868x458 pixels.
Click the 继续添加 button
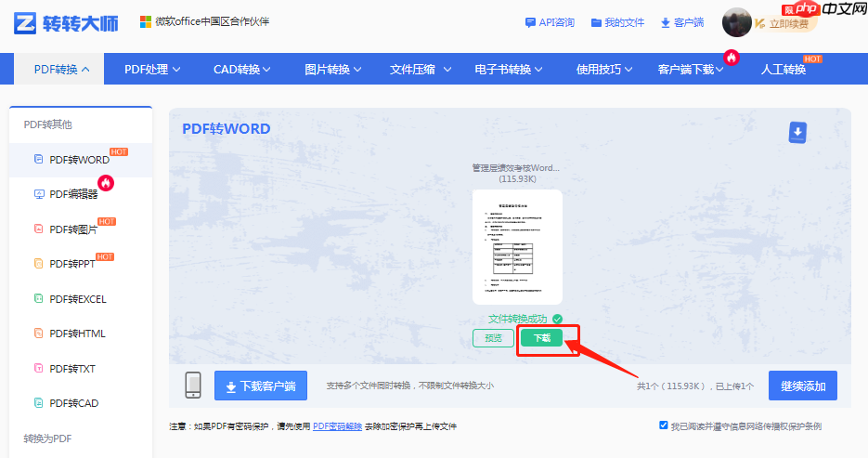803,386
